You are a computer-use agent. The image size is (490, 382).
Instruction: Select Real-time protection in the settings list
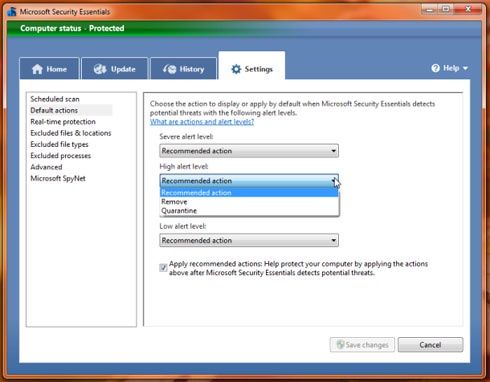pyautogui.click(x=63, y=122)
